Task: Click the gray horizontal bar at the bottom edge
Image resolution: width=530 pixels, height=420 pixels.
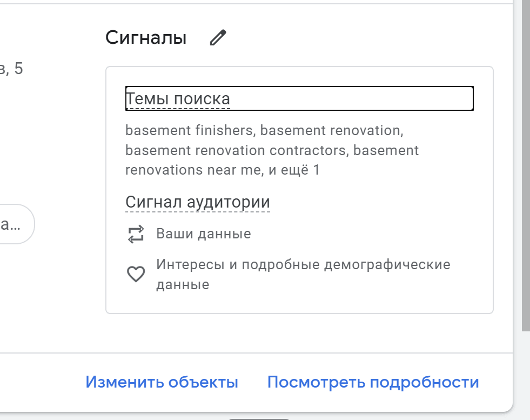Action: coord(259,419)
